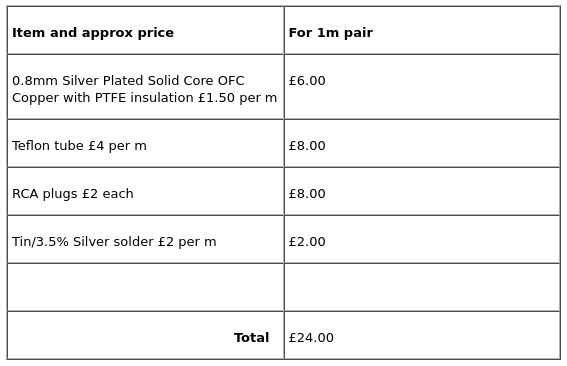Click the £6.00 price cell
This screenshot has height=366, width=567.
[x=422, y=87]
